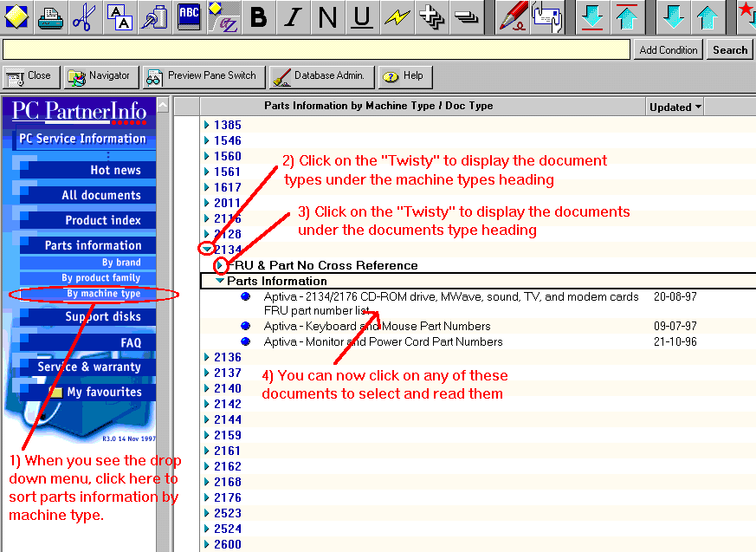Image resolution: width=756 pixels, height=552 pixels.
Task: Open the Updated column dropdown arrow
Action: click(x=697, y=107)
